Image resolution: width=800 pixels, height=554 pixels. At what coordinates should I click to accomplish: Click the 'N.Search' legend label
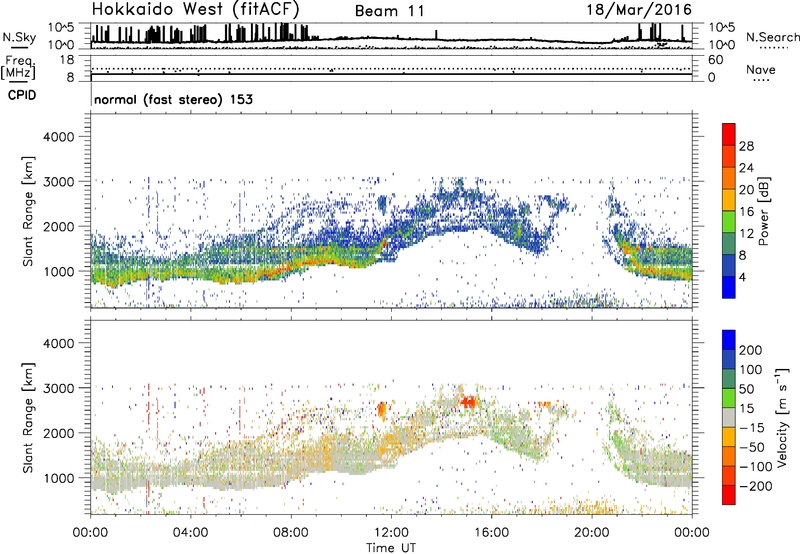tap(772, 37)
